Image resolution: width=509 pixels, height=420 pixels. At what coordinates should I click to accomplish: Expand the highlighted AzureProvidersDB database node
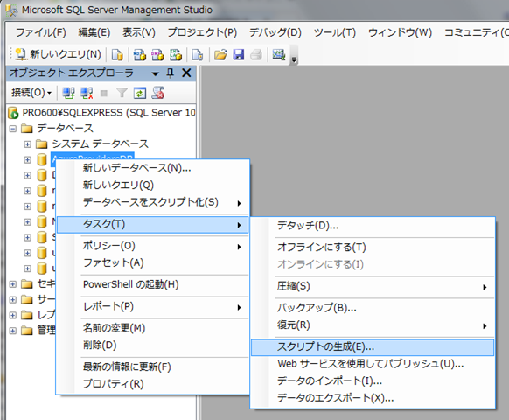click(x=28, y=160)
